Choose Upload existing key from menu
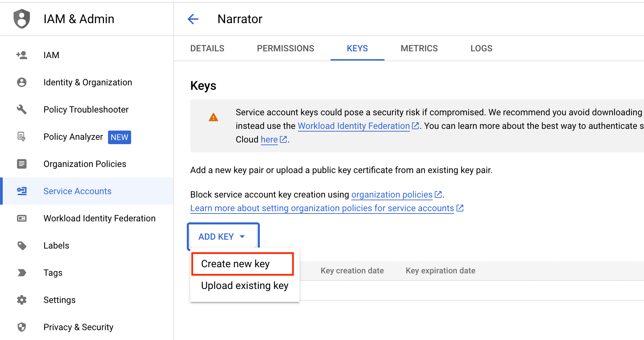This screenshot has height=340, width=644. (x=245, y=286)
